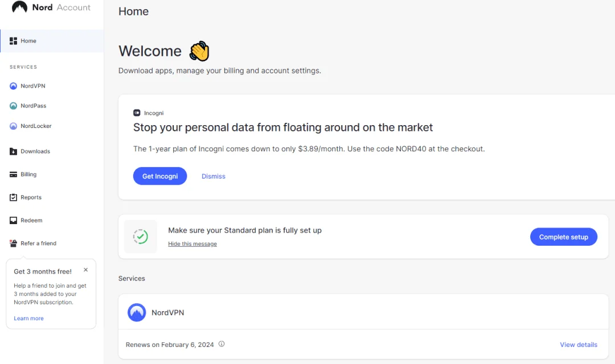This screenshot has width=615, height=364.
Task: Go to the Home menu item
Action: [52, 41]
